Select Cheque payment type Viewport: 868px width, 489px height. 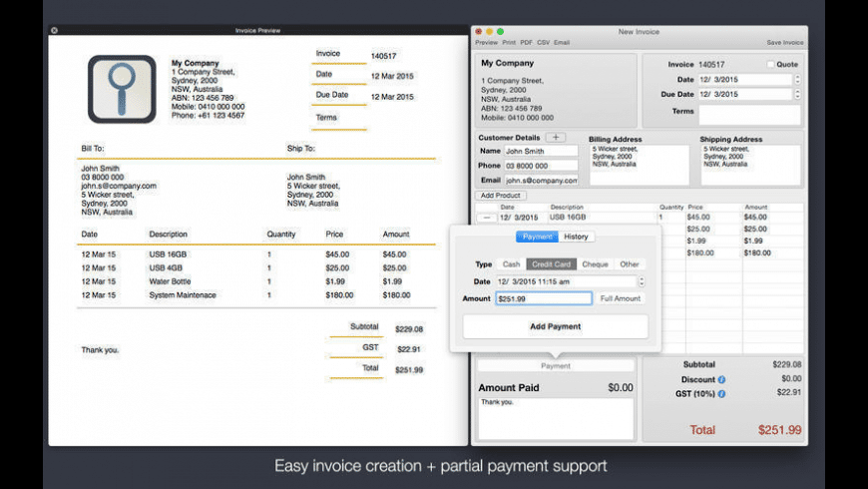click(595, 264)
